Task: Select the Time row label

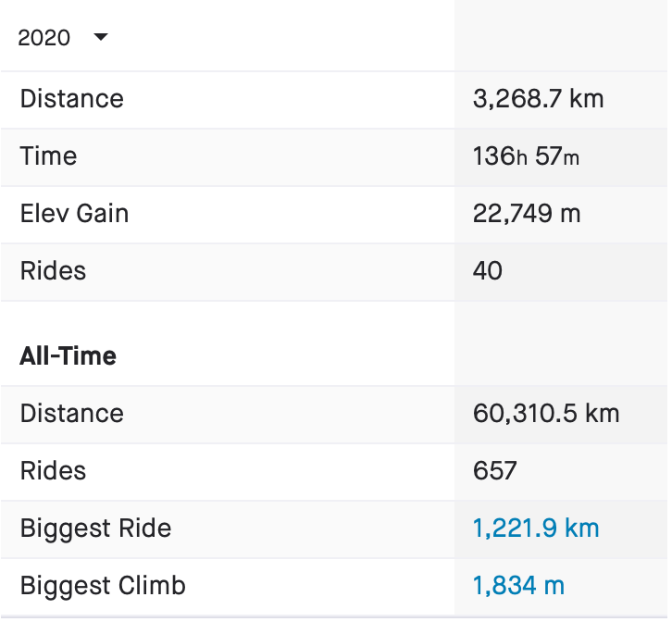Action: point(48,156)
